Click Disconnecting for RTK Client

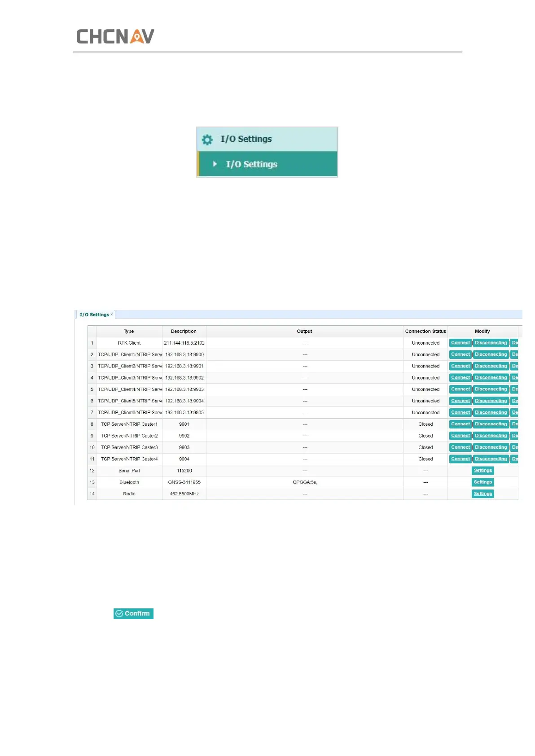(x=491, y=343)
